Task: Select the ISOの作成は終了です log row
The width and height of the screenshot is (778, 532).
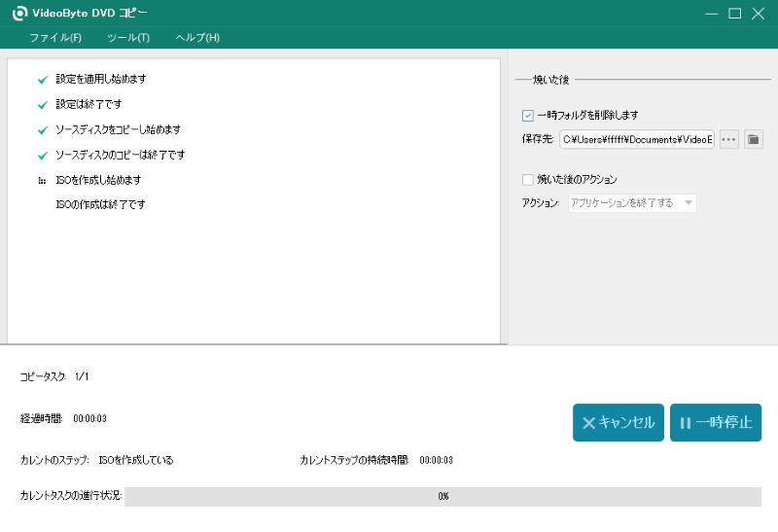Action: tap(100, 204)
